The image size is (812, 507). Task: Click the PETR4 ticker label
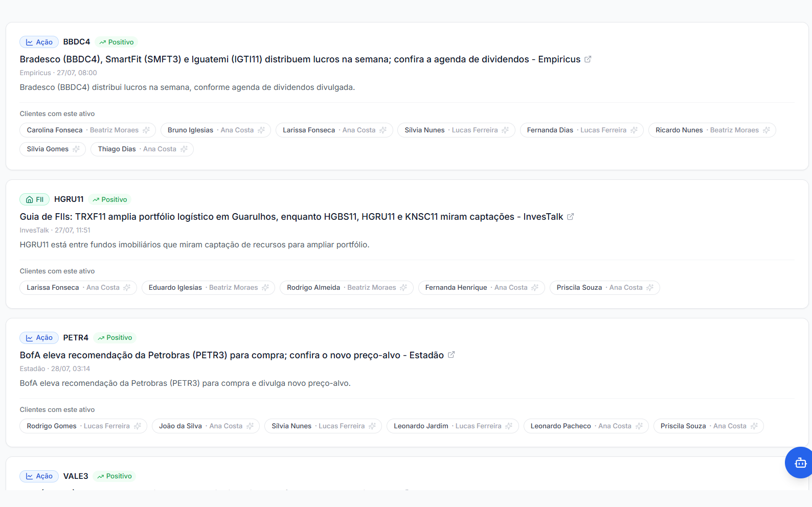[76, 338]
